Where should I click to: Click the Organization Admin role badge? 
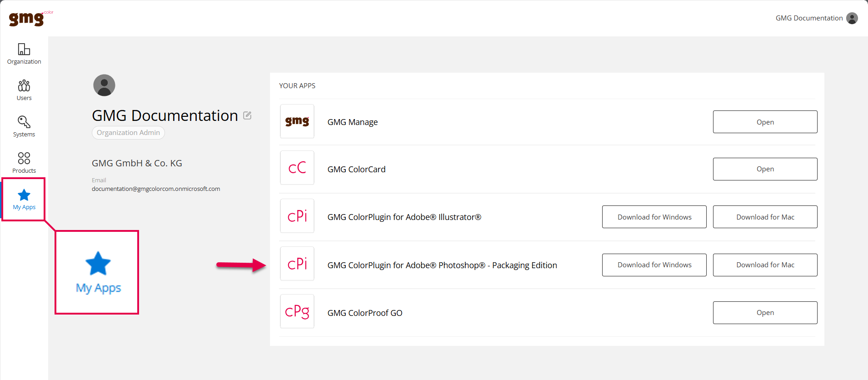click(x=128, y=133)
